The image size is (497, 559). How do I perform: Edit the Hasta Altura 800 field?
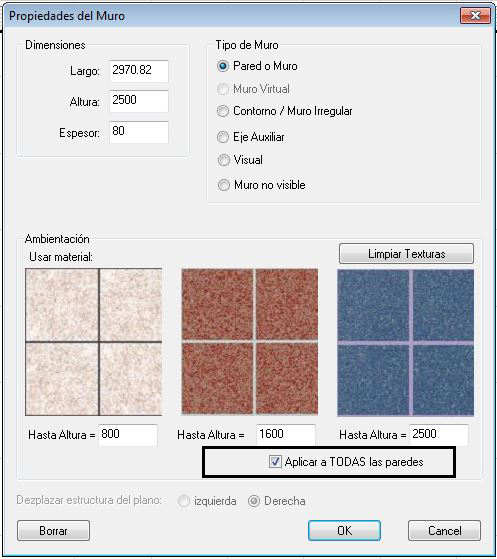(128, 435)
